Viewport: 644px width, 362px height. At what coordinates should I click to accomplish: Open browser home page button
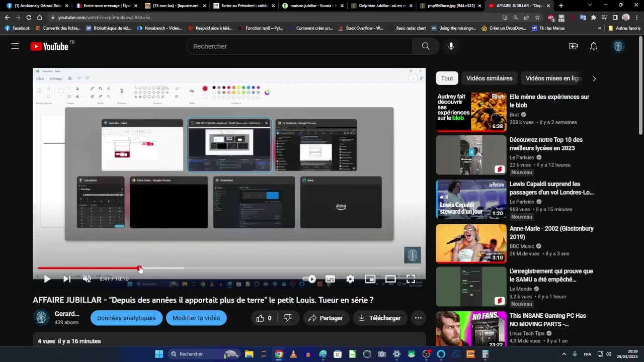point(40,17)
